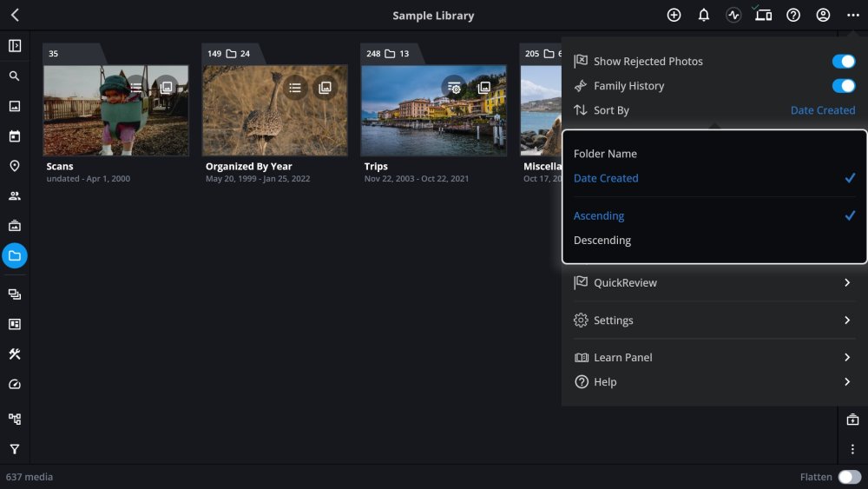Open the Learn Panel entry

tap(622, 358)
